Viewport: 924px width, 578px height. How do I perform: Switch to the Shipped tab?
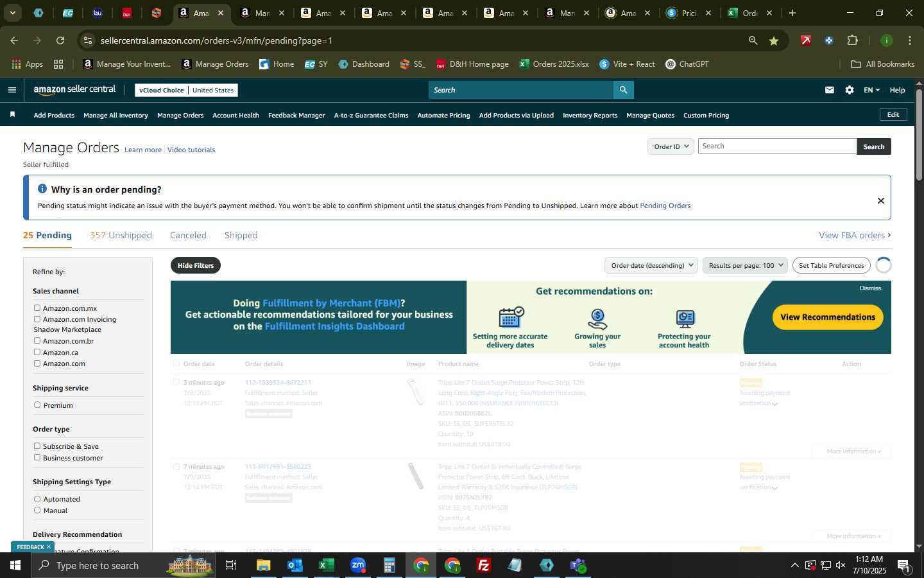tap(241, 235)
